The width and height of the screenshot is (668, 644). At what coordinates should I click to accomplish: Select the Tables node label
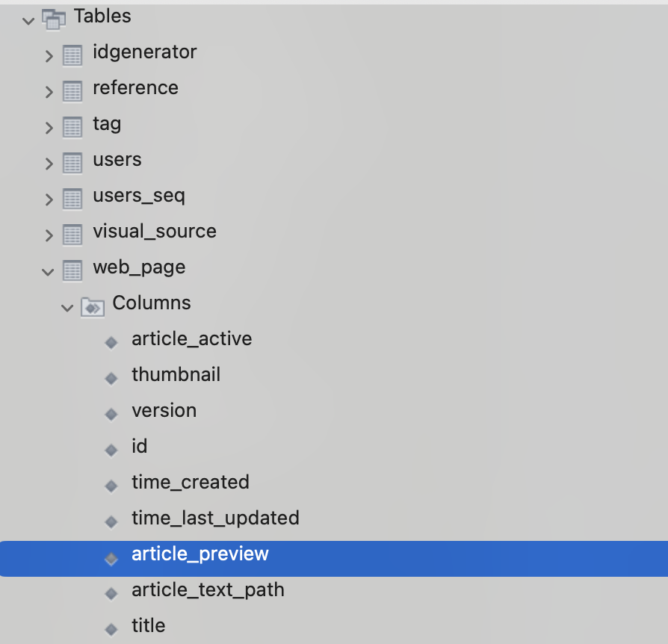pos(102,16)
